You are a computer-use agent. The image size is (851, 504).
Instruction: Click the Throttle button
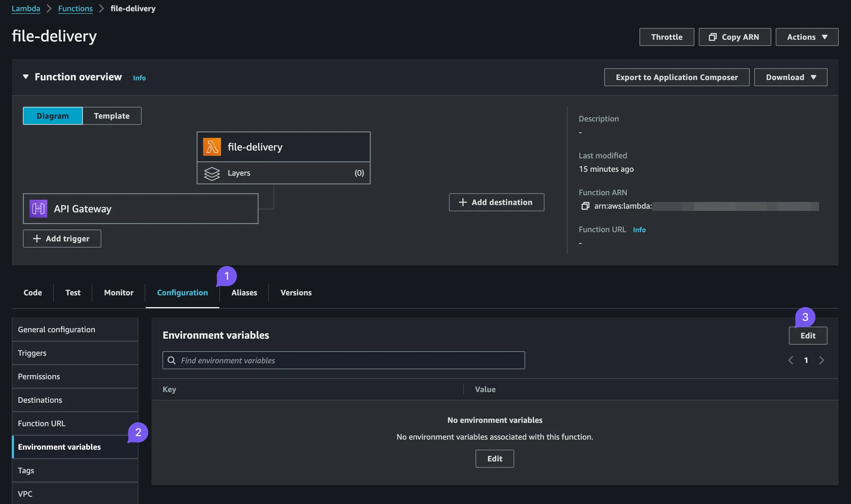(667, 37)
